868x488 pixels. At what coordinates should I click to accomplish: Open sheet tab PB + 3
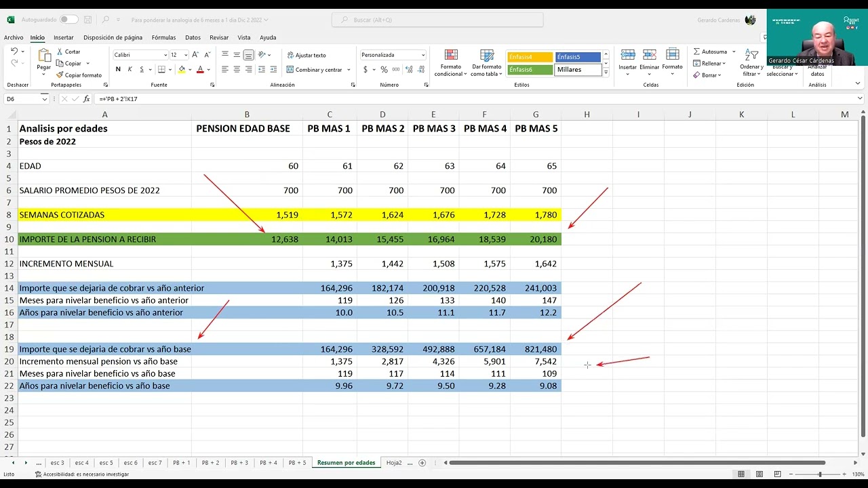pos(239,463)
